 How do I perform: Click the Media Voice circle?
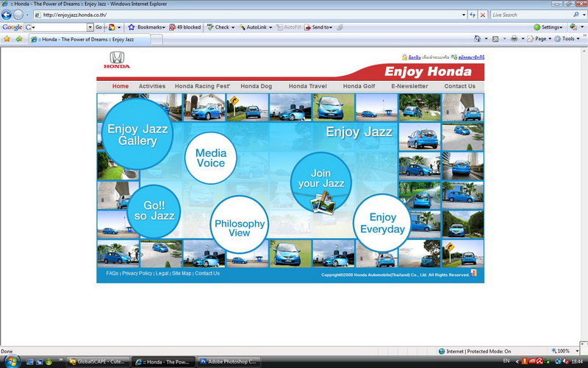click(211, 158)
